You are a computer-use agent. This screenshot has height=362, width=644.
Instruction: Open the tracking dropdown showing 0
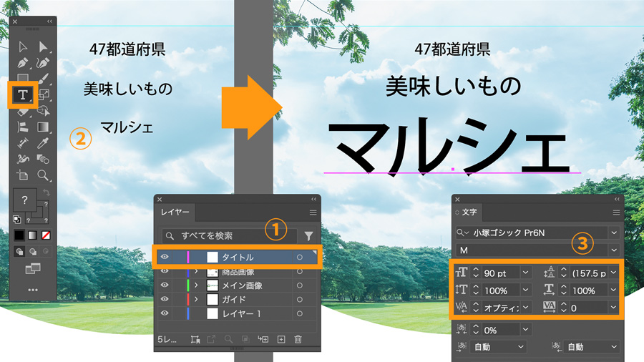[614, 307]
